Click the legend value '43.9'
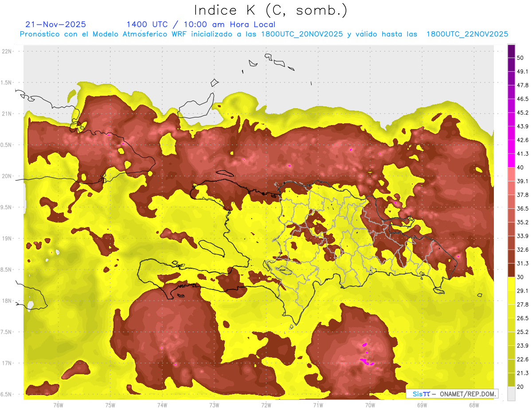The height and width of the screenshot is (411, 532). [523, 126]
